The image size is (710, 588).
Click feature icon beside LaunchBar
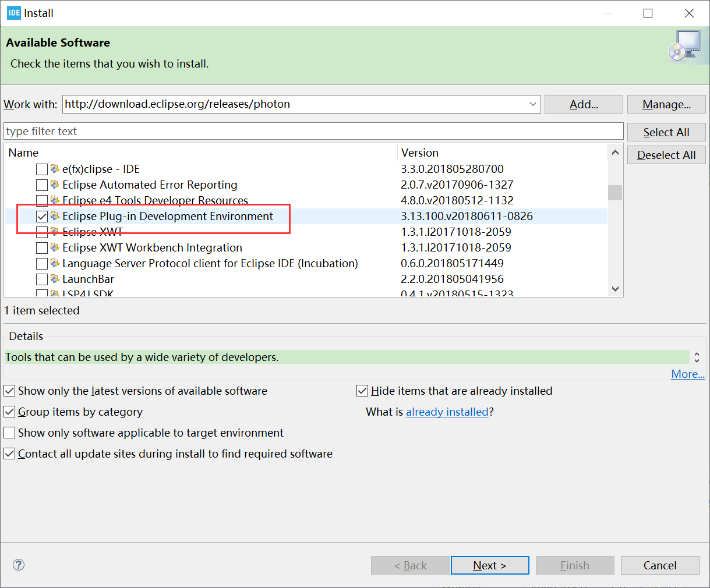click(55, 279)
